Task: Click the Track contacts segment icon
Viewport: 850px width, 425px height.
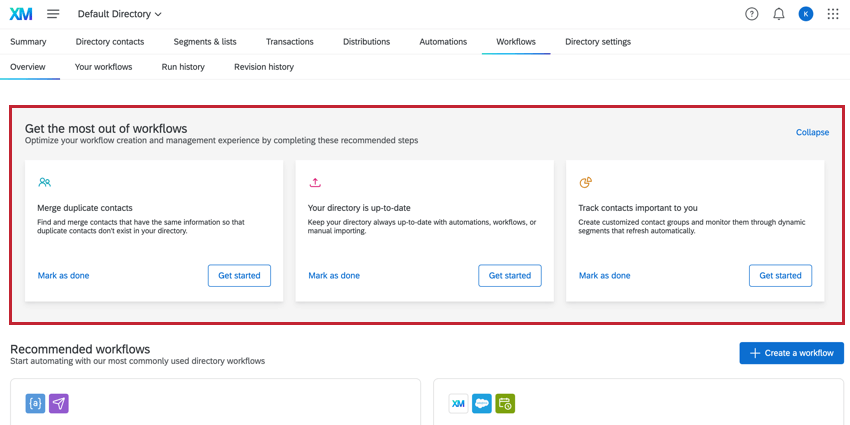Action: (x=585, y=183)
